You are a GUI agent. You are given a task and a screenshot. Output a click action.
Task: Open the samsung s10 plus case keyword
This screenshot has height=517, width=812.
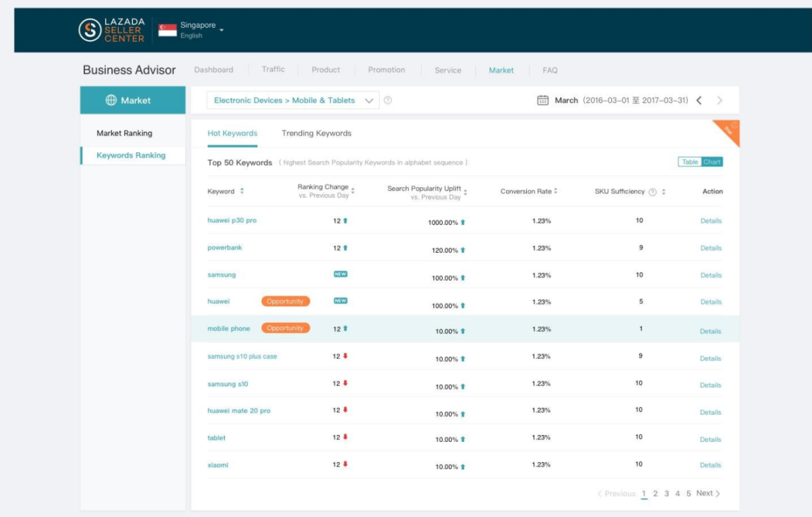click(x=242, y=357)
